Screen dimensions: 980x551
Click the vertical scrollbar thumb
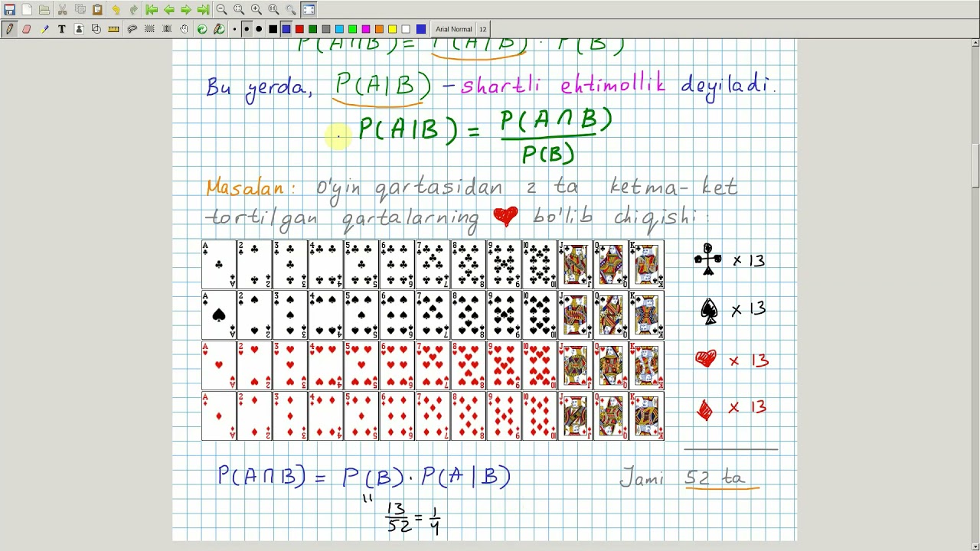pyautogui.click(x=975, y=165)
